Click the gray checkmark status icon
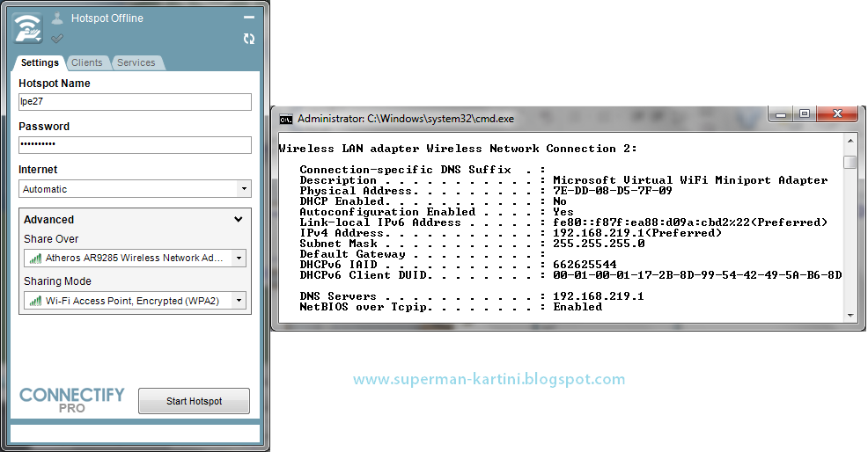 tap(57, 38)
